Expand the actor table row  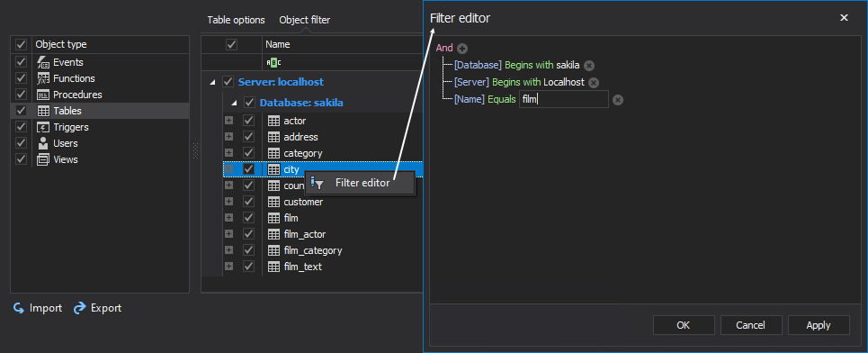[228, 121]
